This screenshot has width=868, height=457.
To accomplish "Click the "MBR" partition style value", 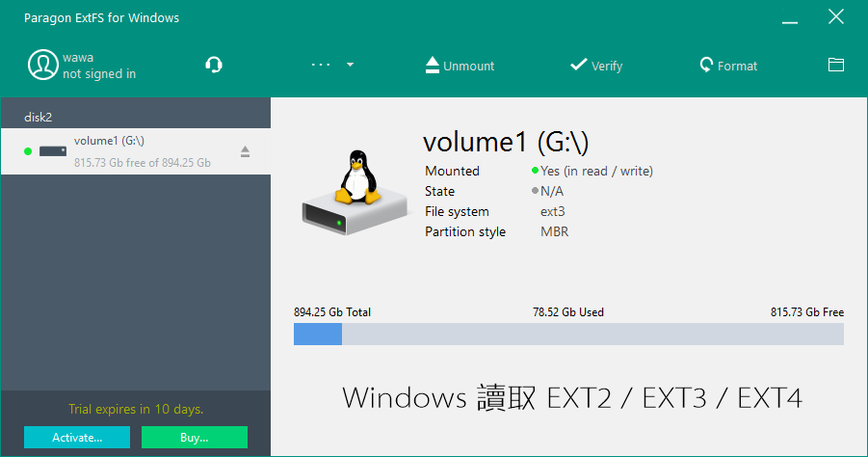I will (554, 231).
